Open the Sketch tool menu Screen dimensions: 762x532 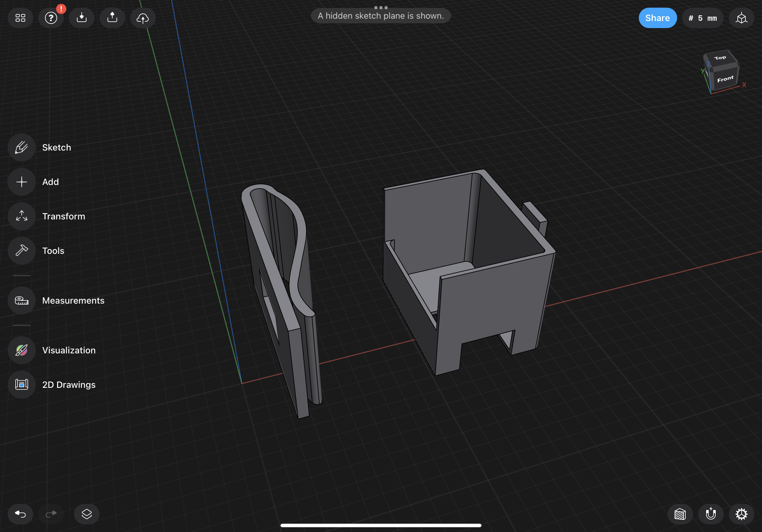pos(22,147)
